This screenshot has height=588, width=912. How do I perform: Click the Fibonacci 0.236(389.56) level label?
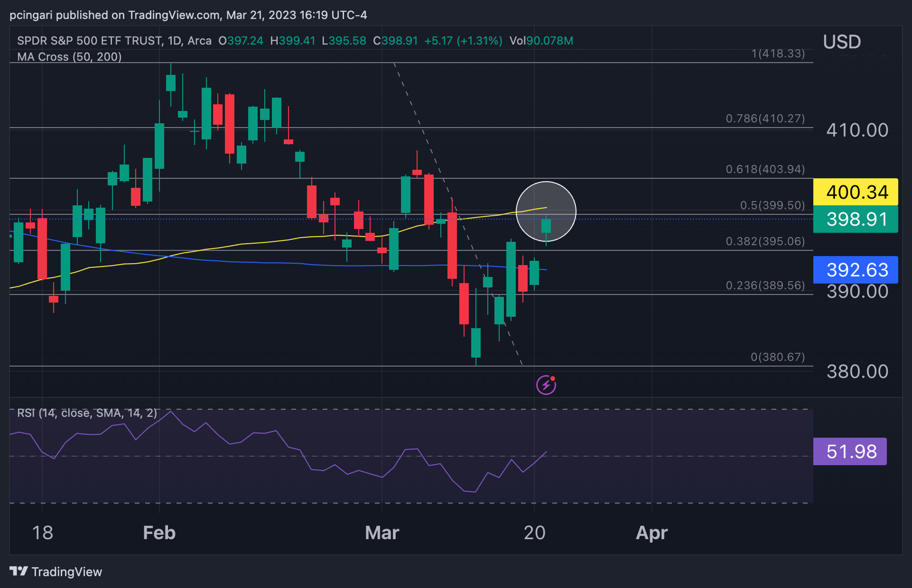pos(765,285)
